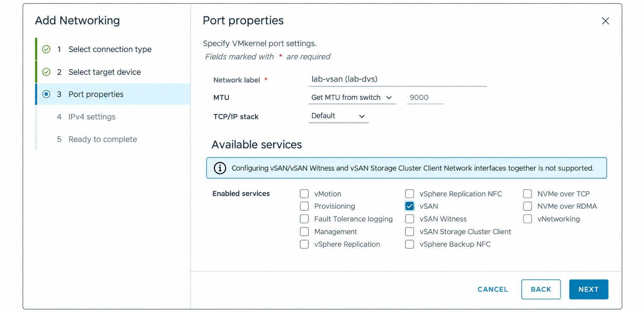Viewport: 644px width, 313px height.
Task: Click the MTU value field showing 9000
Action: [x=425, y=97]
